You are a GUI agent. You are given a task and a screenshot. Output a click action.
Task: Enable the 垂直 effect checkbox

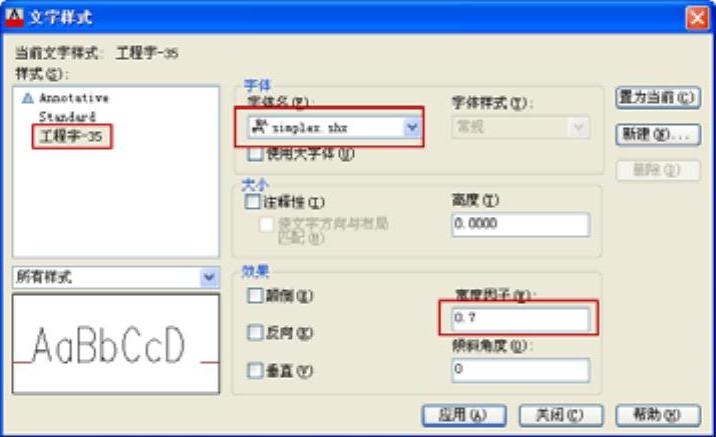coord(255,370)
